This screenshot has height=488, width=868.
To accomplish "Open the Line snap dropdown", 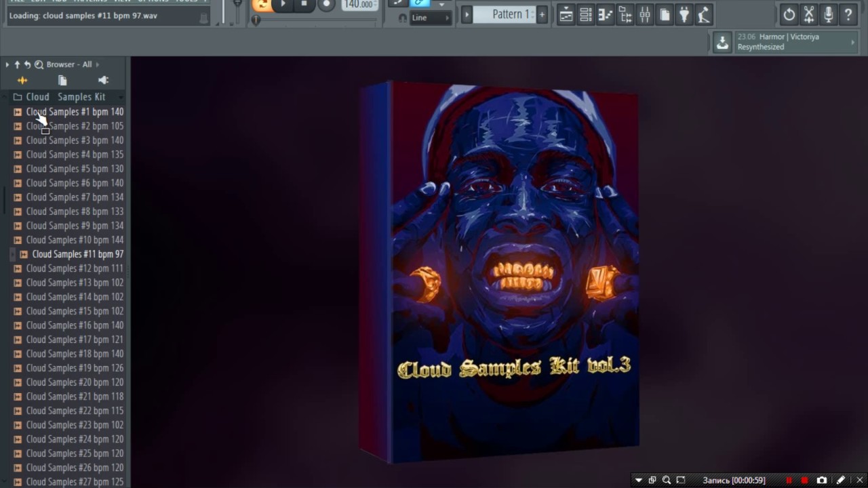I will click(431, 18).
